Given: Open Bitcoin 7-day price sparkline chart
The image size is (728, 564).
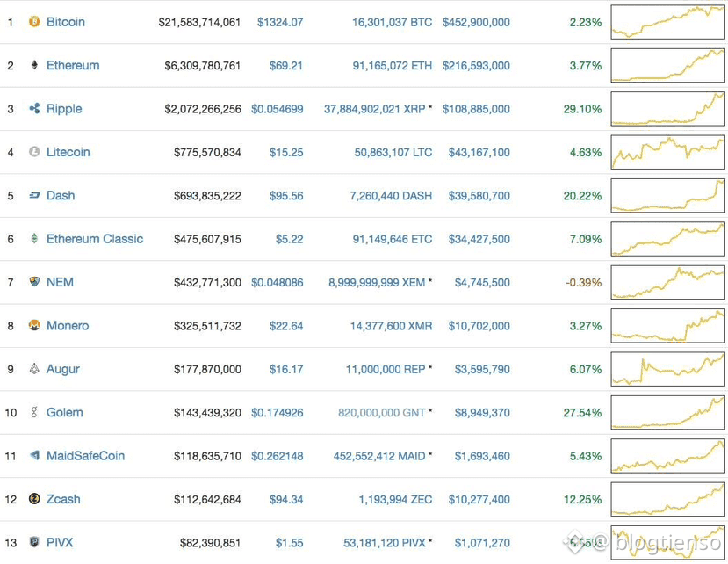Looking at the screenshot, I should click(x=667, y=22).
